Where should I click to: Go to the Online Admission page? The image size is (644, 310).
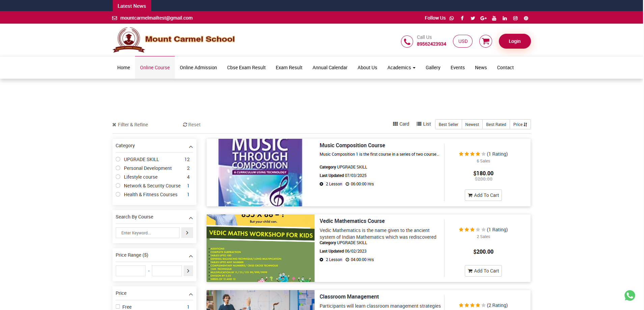click(198, 68)
